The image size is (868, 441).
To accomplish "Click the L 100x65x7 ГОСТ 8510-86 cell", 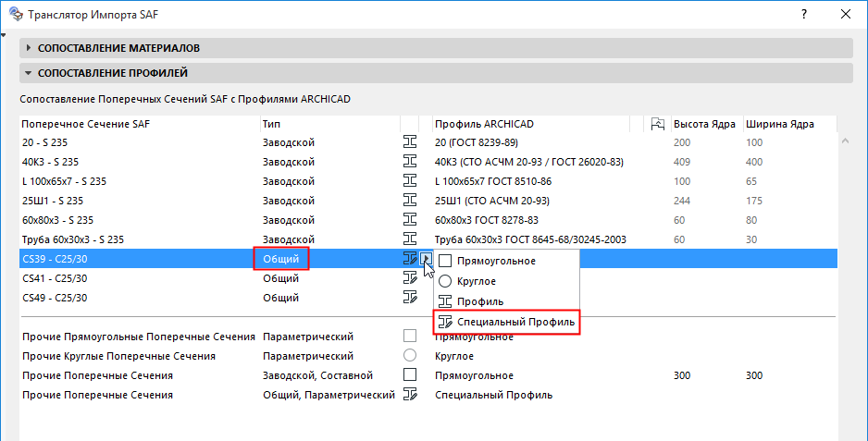I will tap(492, 181).
